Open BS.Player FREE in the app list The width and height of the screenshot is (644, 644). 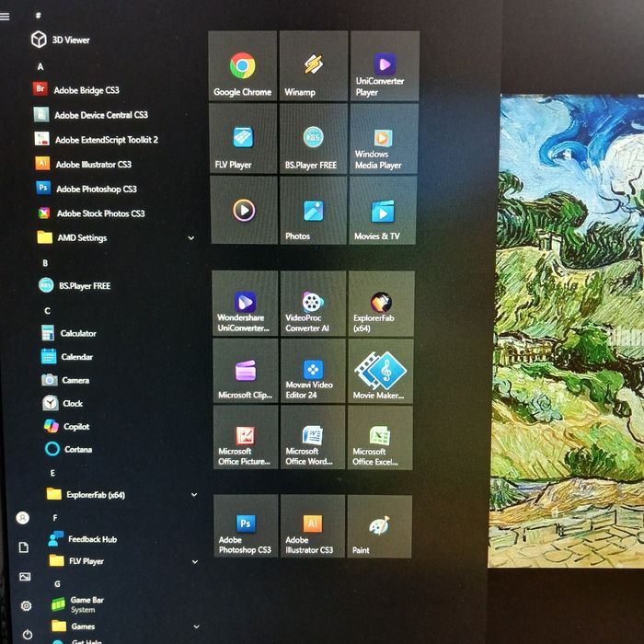(75, 285)
